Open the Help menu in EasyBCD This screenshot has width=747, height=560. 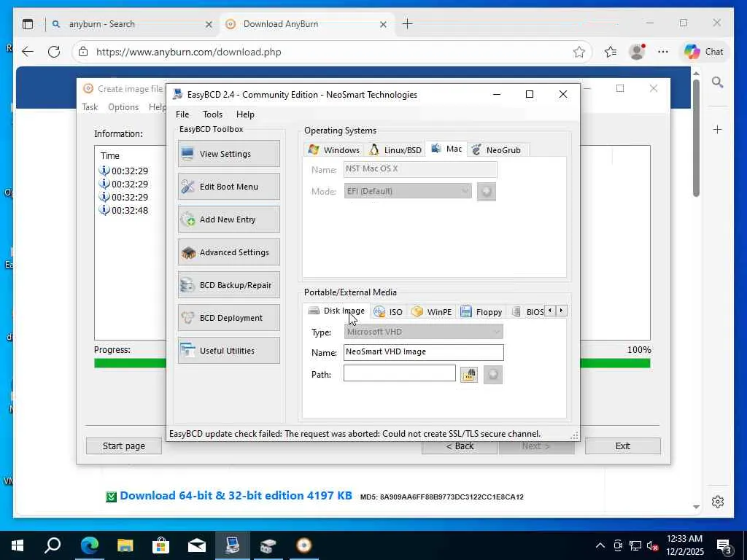[245, 114]
